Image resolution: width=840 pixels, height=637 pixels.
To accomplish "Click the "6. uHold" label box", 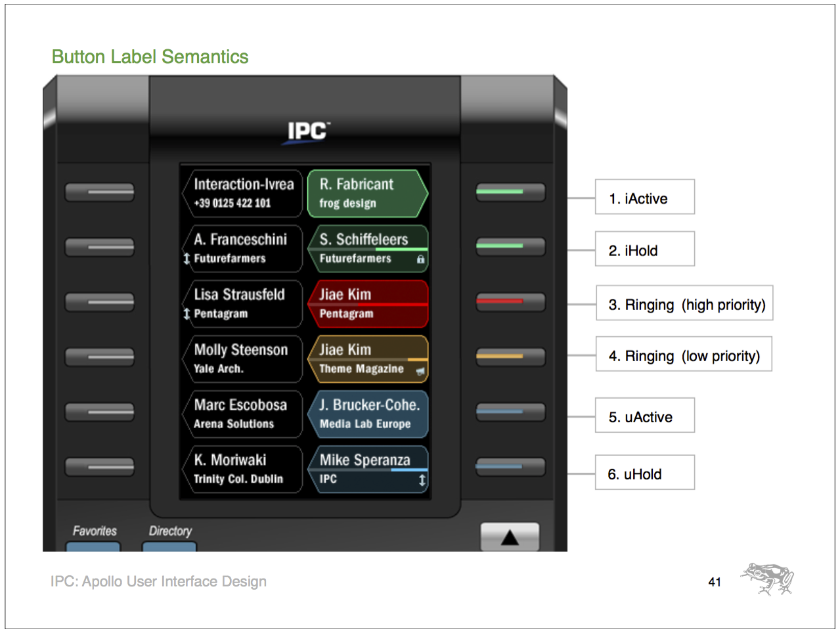I will [x=645, y=473].
